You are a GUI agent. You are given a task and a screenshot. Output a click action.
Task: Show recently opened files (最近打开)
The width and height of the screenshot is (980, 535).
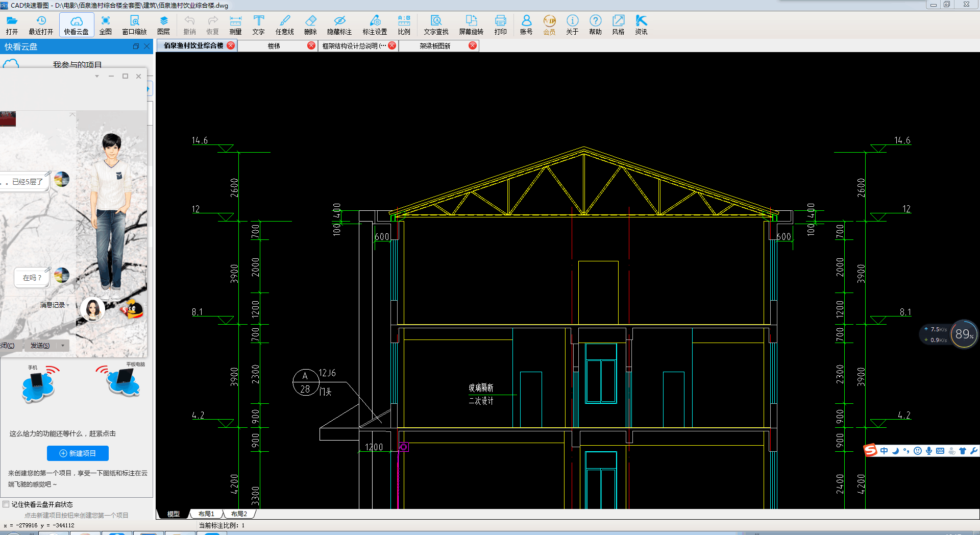pyautogui.click(x=41, y=25)
